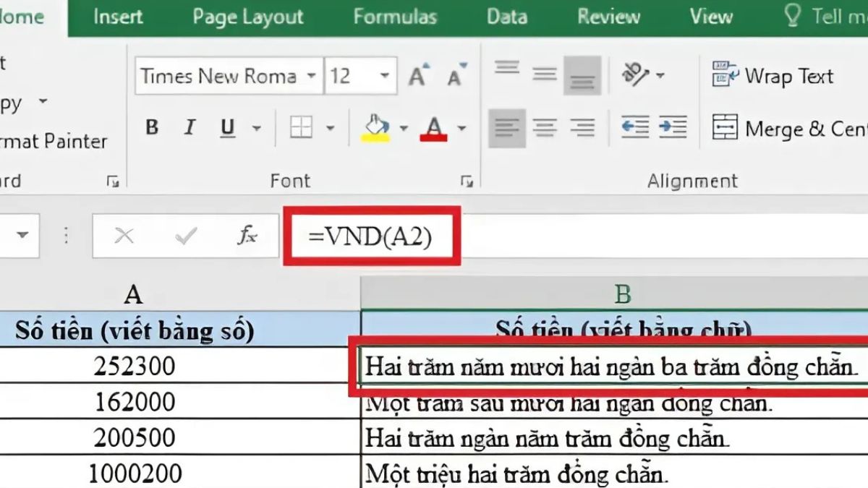Open Name Box dropdown arrow
Image resolution: width=868 pixels, height=488 pixels.
pos(23,235)
